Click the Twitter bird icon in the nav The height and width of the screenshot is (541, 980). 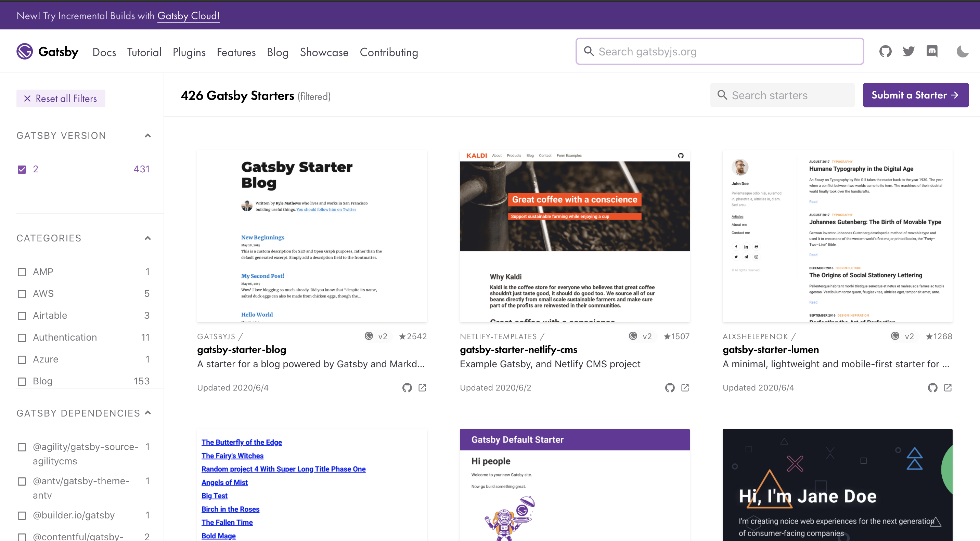(909, 51)
